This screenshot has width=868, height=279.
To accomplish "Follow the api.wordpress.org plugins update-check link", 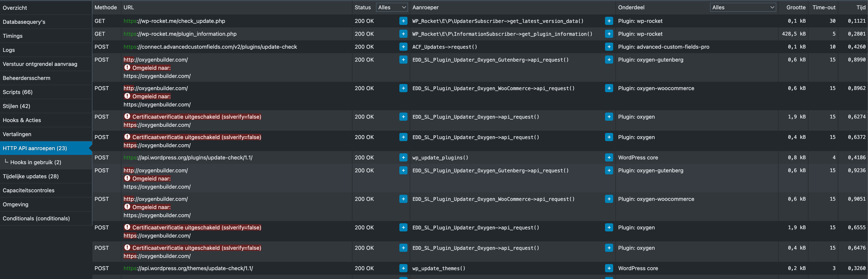I will pos(188,157).
